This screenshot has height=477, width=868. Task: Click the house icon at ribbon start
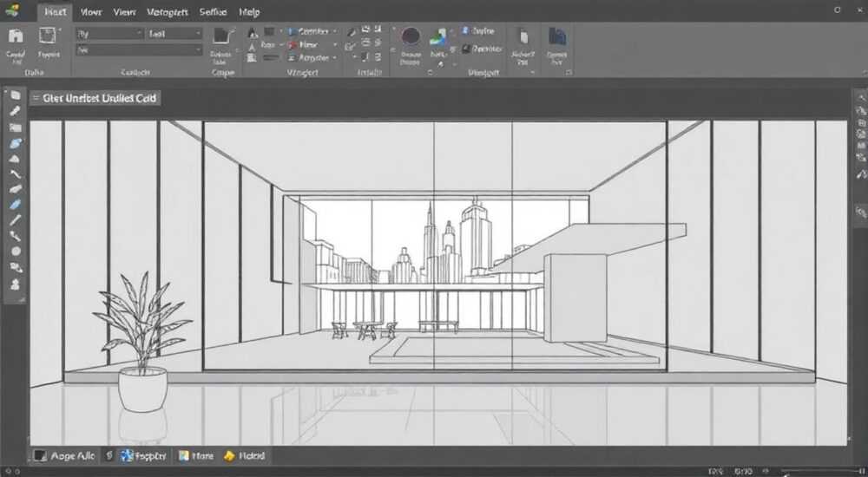click(16, 36)
